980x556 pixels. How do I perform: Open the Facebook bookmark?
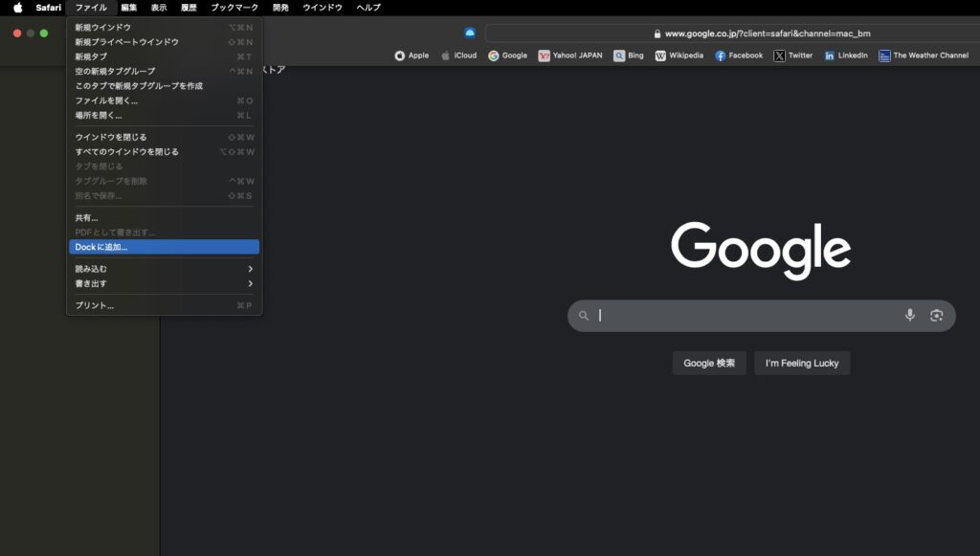tap(739, 56)
